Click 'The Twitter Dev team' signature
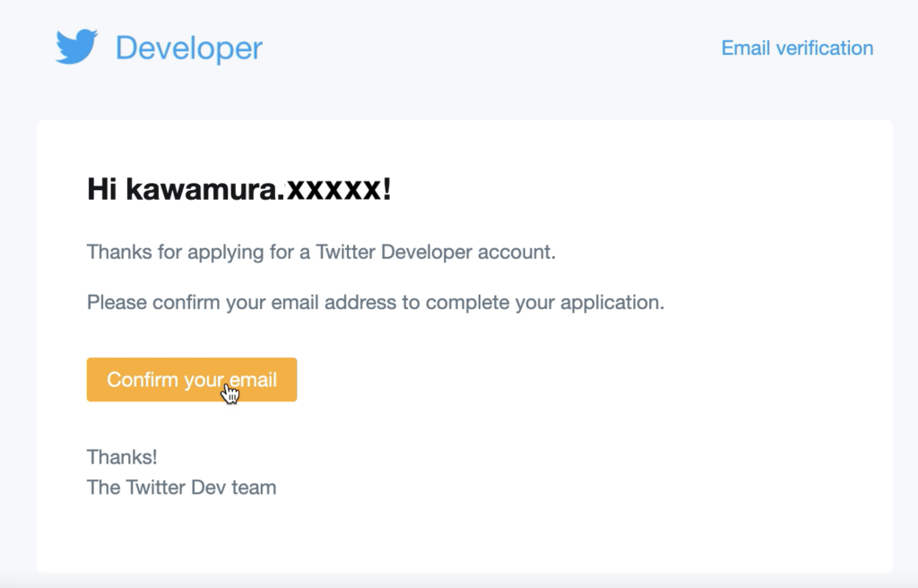 [181, 488]
